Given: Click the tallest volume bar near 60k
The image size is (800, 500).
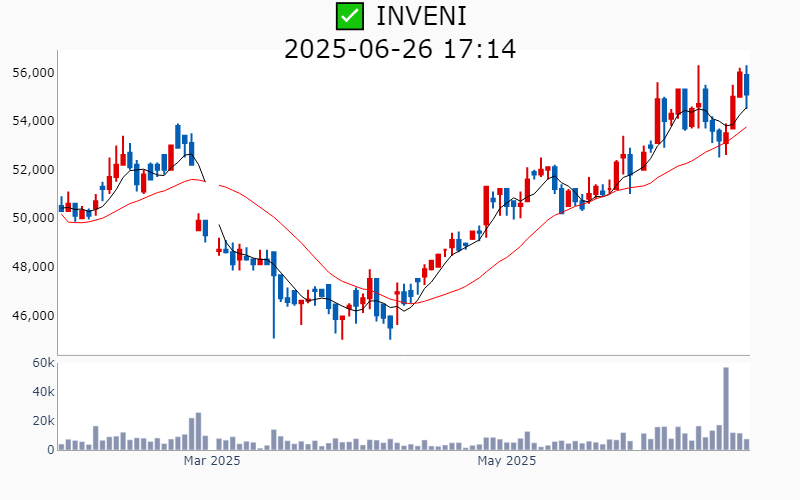Looking at the screenshot, I should 726,408.
